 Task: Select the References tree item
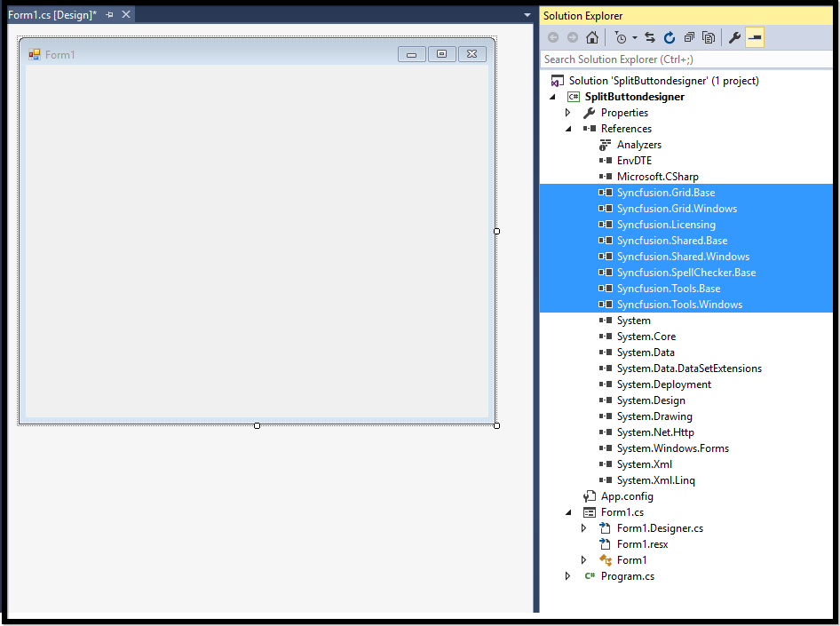(626, 129)
